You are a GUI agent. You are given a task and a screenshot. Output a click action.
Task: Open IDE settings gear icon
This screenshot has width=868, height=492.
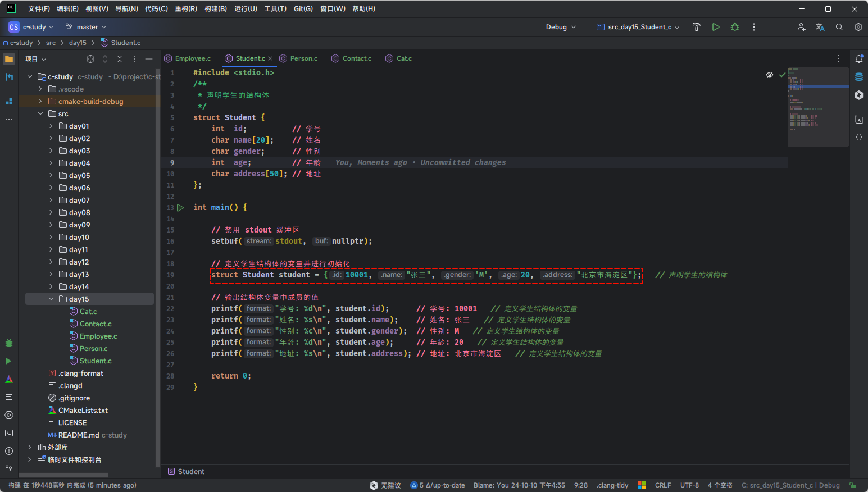(x=858, y=27)
